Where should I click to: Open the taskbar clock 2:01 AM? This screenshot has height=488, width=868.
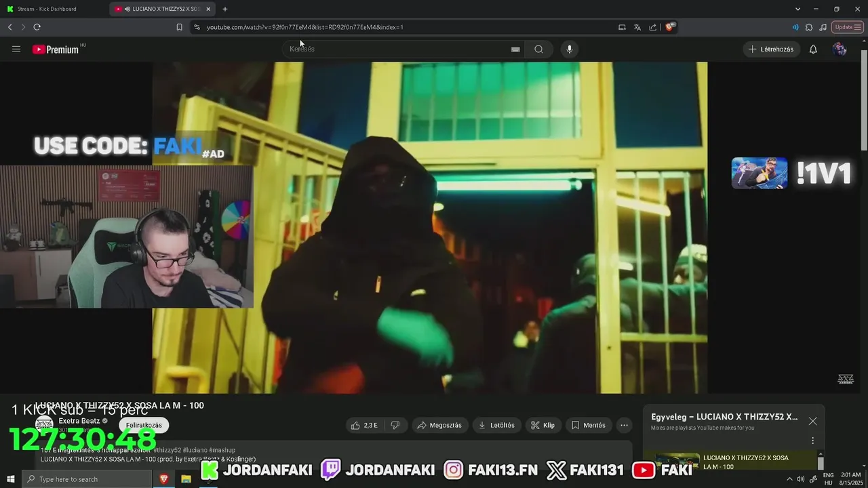(850, 479)
